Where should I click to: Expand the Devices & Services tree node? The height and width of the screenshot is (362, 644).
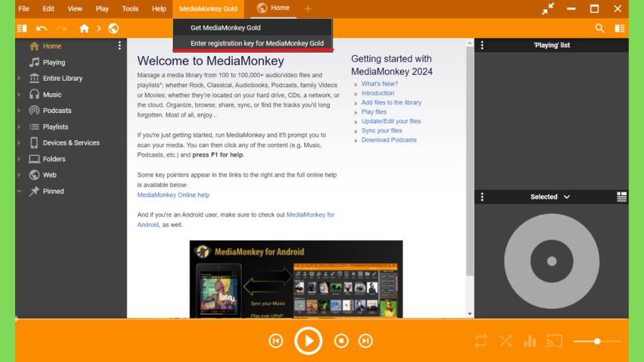click(19, 143)
